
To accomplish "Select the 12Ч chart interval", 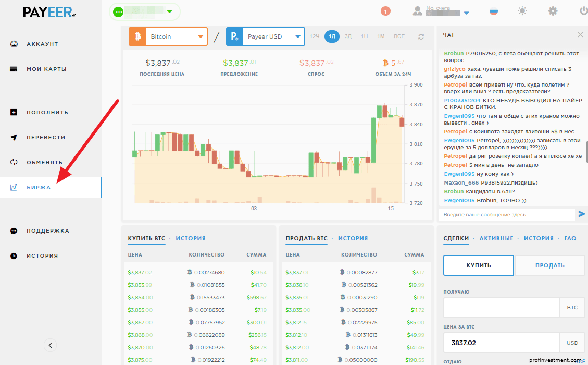I will tap(315, 36).
